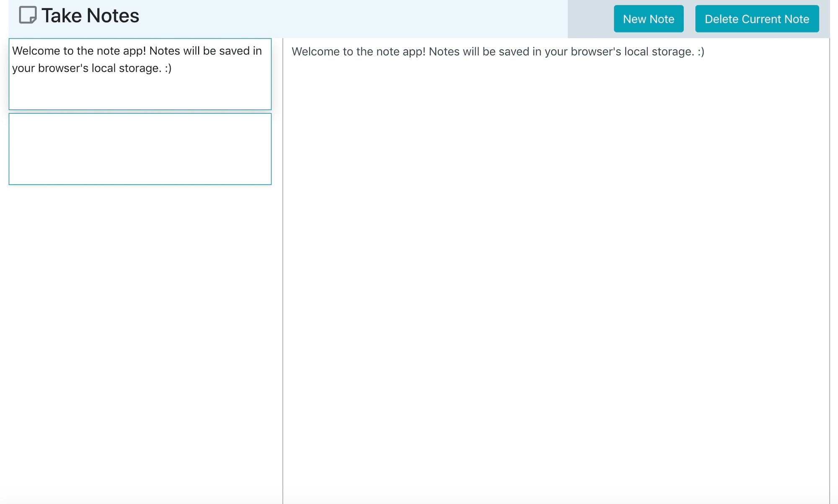The height and width of the screenshot is (504, 838).
Task: Select the Welcome note card in sidebar
Action: click(140, 74)
